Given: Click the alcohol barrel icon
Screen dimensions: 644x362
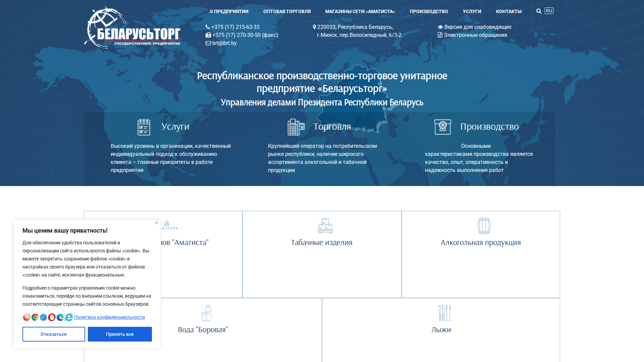Looking at the screenshot, I should point(484,226).
